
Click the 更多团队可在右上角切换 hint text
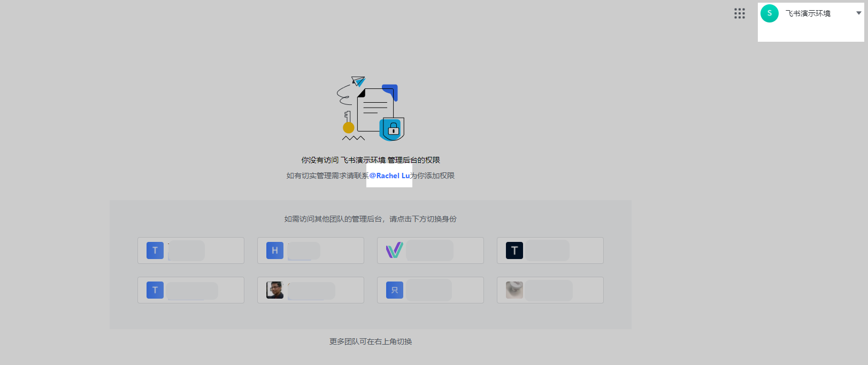point(371,341)
